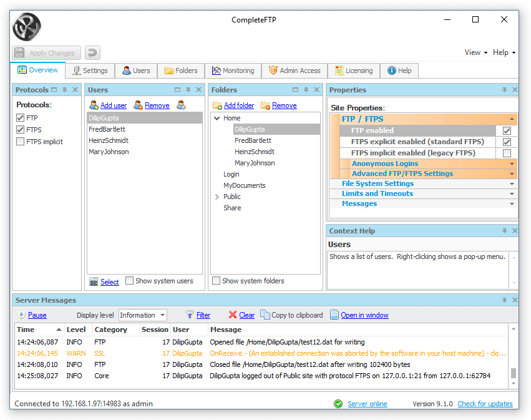Close the Users panel
This screenshot has height=420, width=531.
point(199,90)
